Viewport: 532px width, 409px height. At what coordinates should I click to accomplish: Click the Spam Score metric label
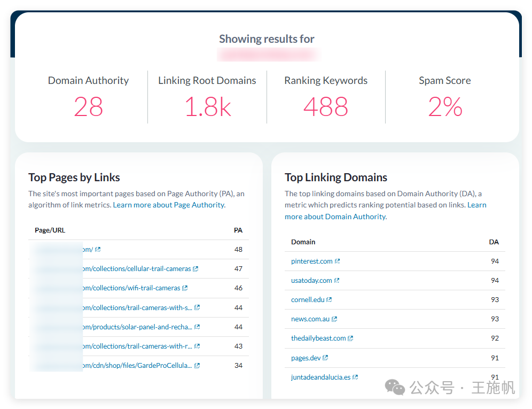(445, 81)
